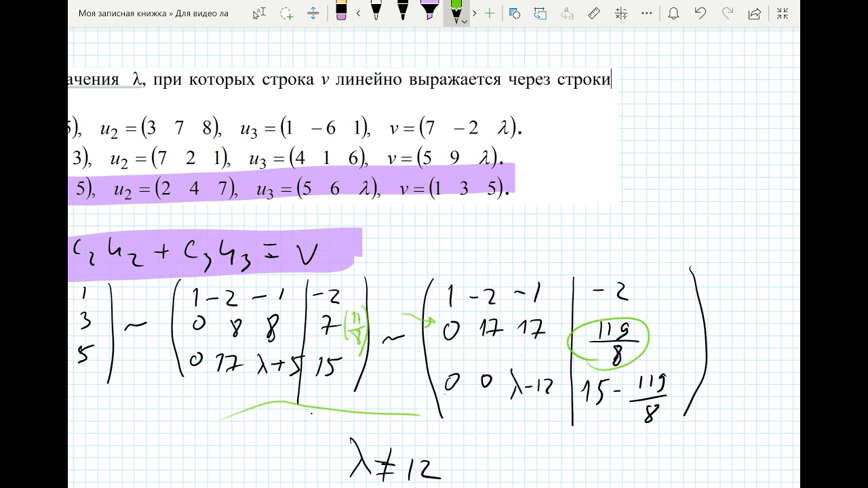Click the handwritten result 'λ≠12'
Image resolution: width=868 pixels, height=488 pixels.
click(x=393, y=461)
